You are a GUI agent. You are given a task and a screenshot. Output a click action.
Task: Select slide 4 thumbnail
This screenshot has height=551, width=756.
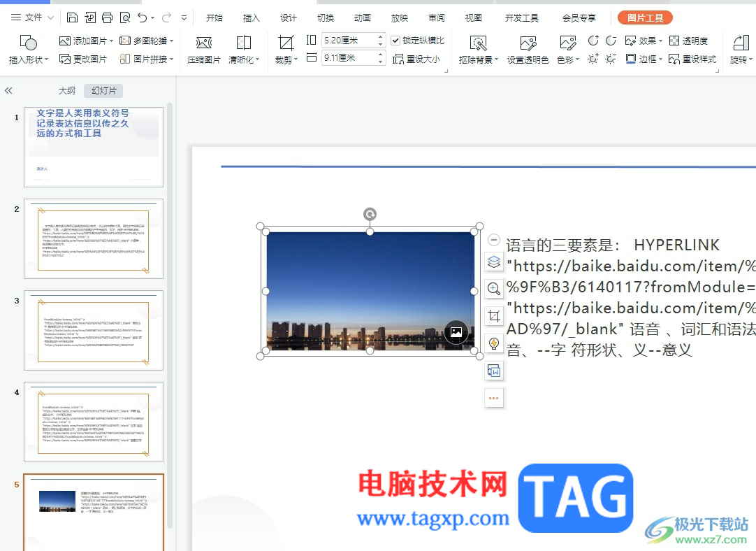94,422
